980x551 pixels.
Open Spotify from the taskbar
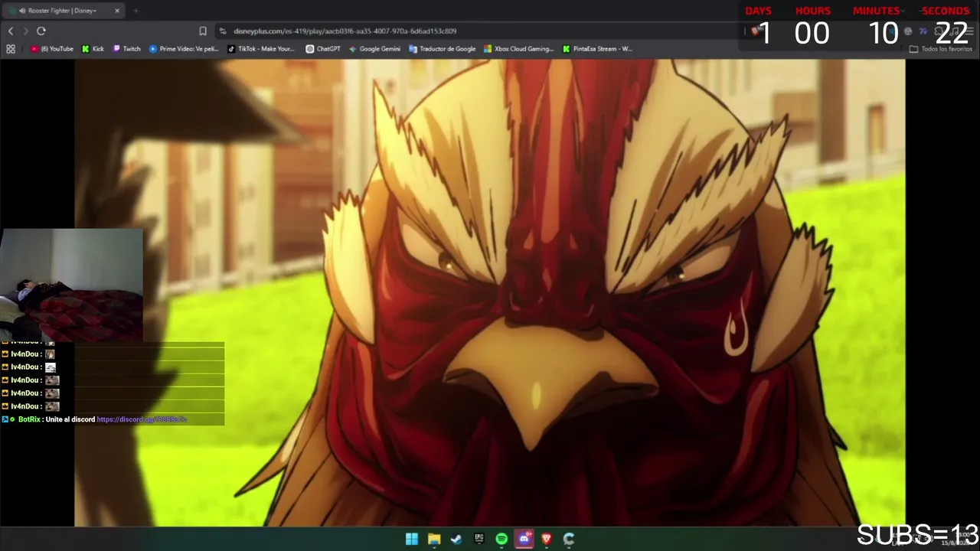pos(501,539)
